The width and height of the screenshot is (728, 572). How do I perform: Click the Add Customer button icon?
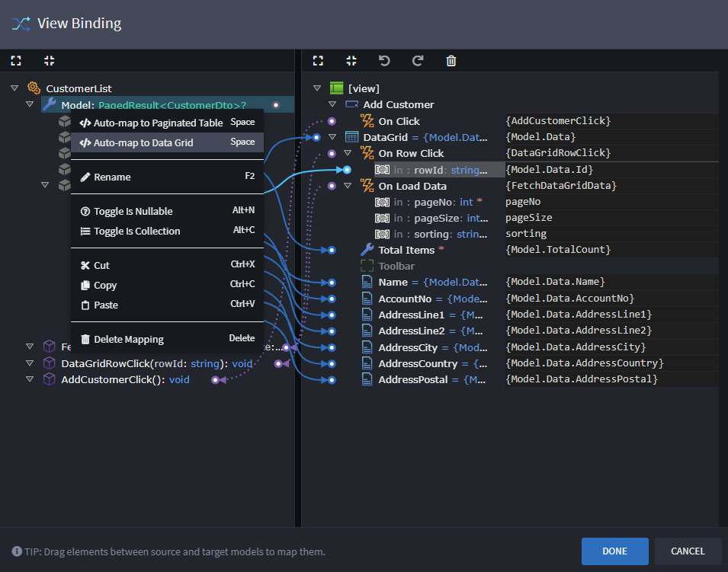point(352,104)
